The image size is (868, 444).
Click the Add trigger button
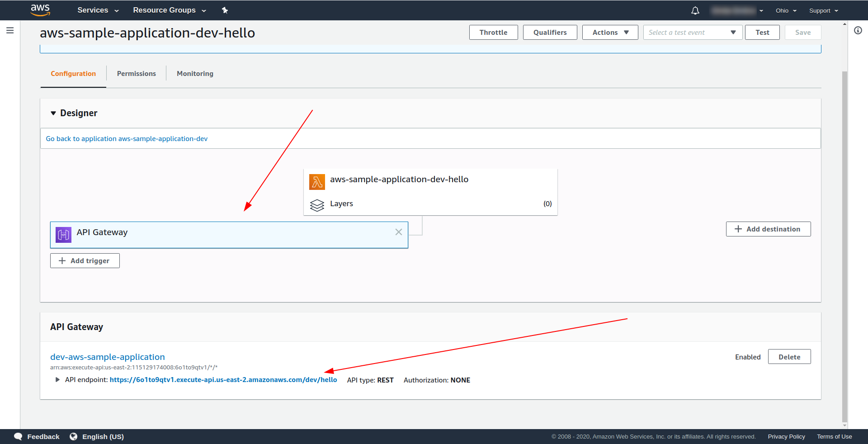pos(85,260)
